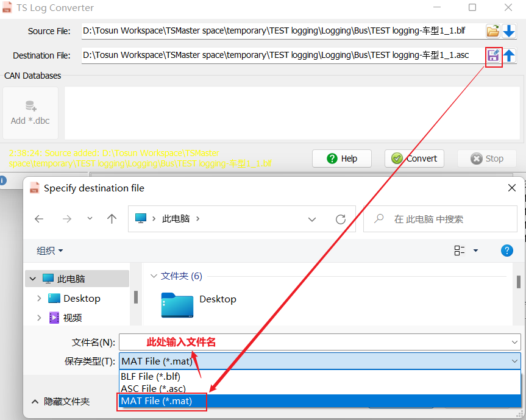Click save icon beside Destination File
Image resolution: width=526 pixels, height=420 pixels.
(493, 55)
